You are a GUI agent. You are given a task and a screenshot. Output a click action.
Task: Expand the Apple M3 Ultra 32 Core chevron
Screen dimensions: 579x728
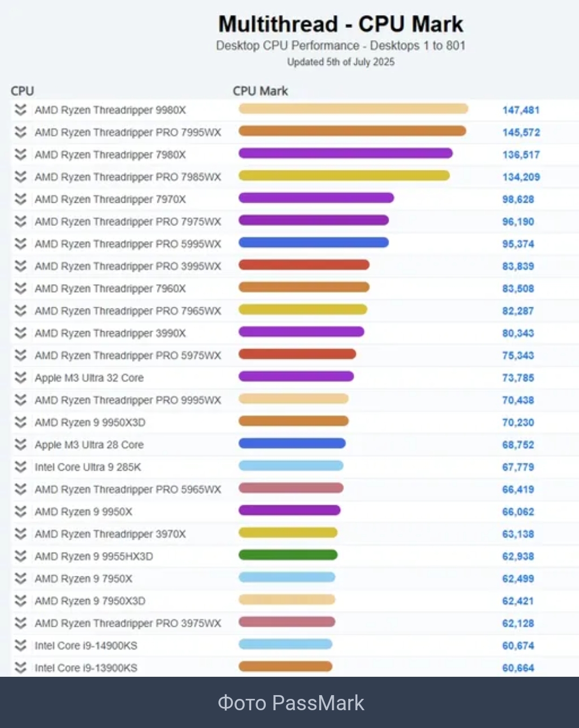20,377
